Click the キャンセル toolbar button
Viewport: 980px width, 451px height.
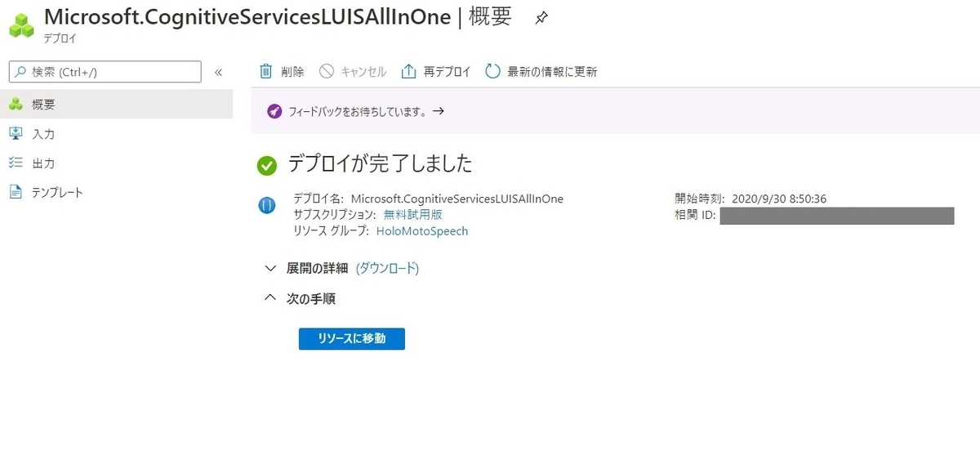click(353, 71)
